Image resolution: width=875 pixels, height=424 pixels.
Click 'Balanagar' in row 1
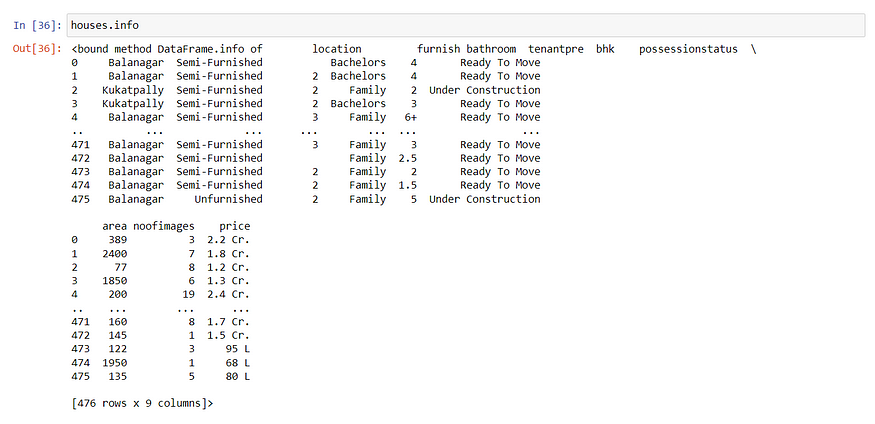coord(136,76)
